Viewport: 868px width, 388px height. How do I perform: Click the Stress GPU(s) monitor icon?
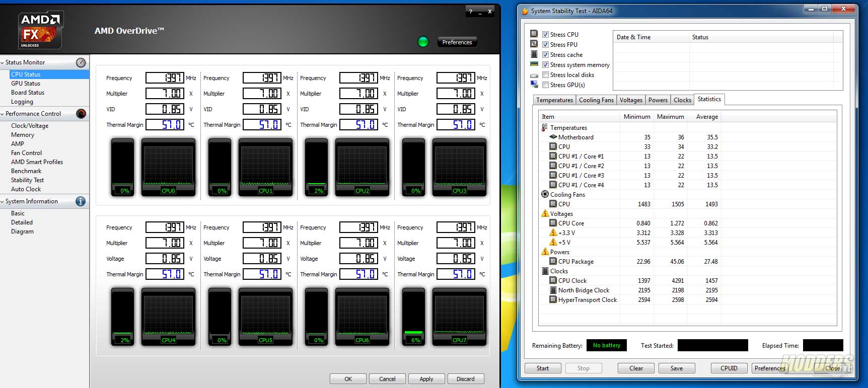coord(534,85)
